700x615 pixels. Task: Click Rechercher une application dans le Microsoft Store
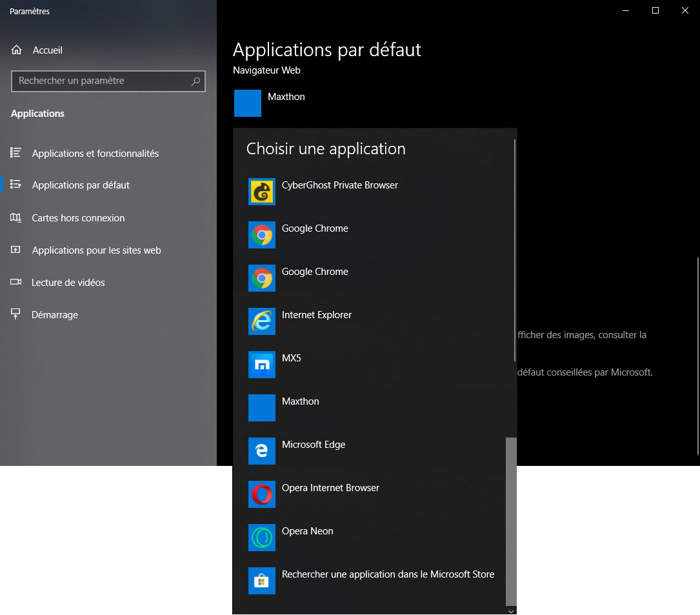click(x=374, y=581)
